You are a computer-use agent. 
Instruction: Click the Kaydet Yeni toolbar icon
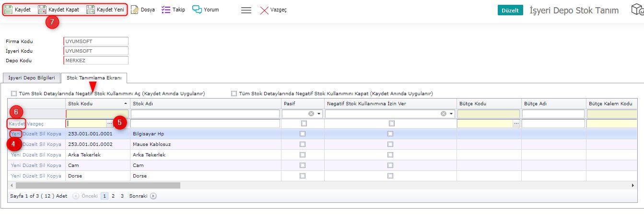point(91,10)
